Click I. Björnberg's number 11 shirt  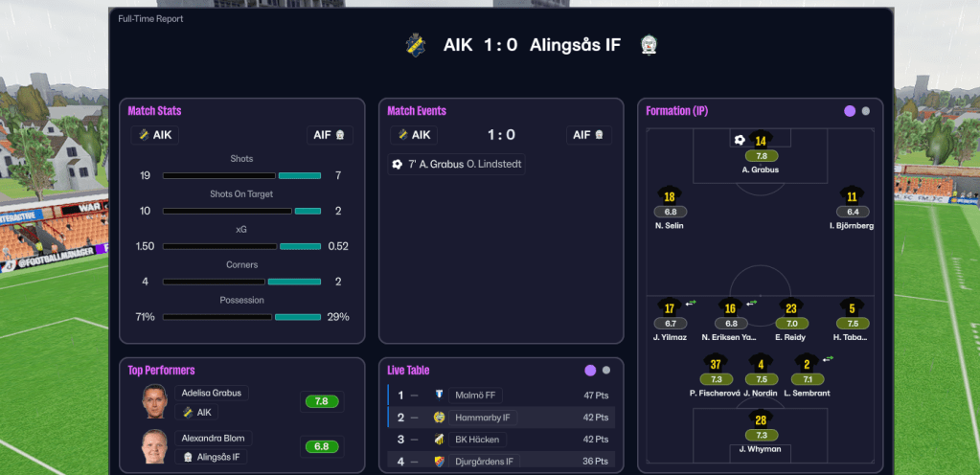852,196
